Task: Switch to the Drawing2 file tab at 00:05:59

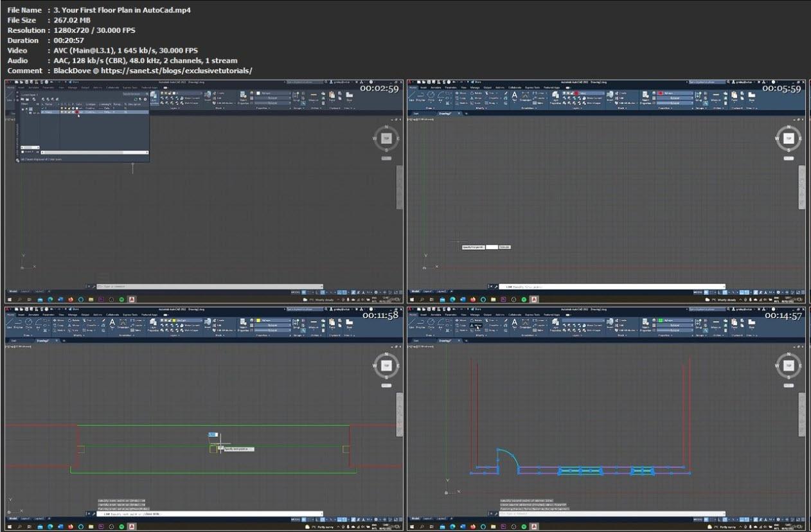Action: [x=445, y=113]
